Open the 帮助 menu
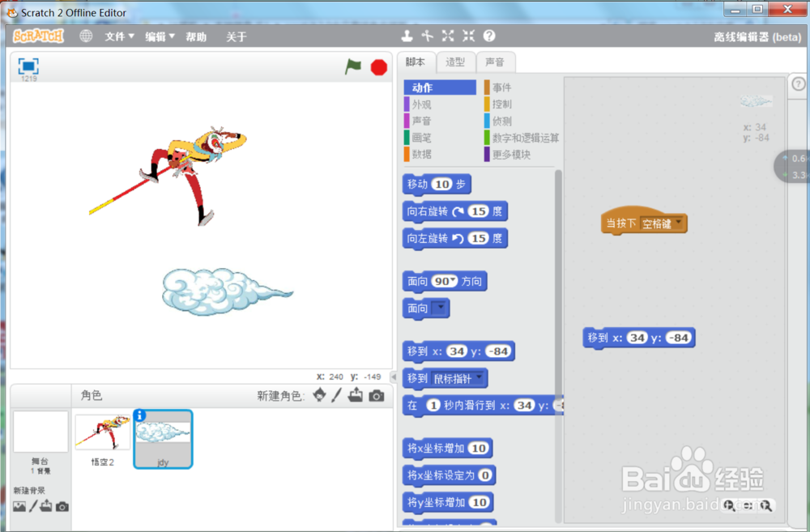 (x=196, y=36)
